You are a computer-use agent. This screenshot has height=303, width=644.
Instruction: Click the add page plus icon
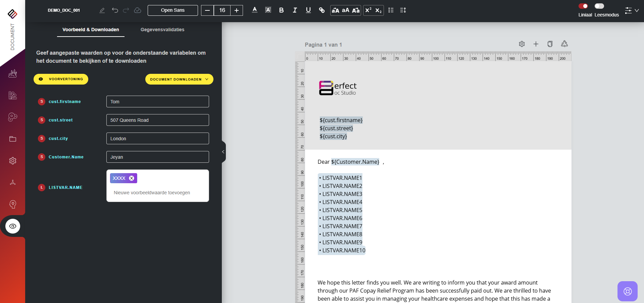coord(536,44)
